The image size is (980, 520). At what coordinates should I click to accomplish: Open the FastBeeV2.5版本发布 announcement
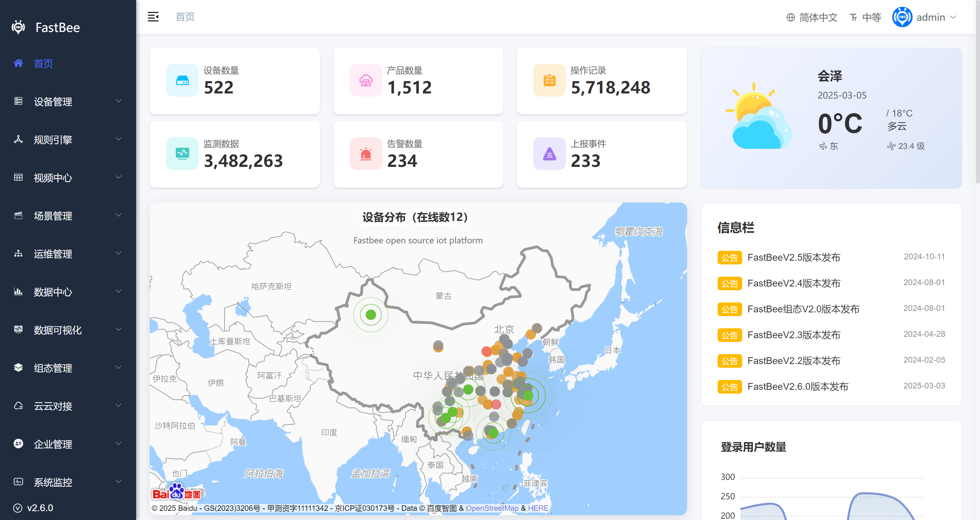pyautogui.click(x=794, y=257)
